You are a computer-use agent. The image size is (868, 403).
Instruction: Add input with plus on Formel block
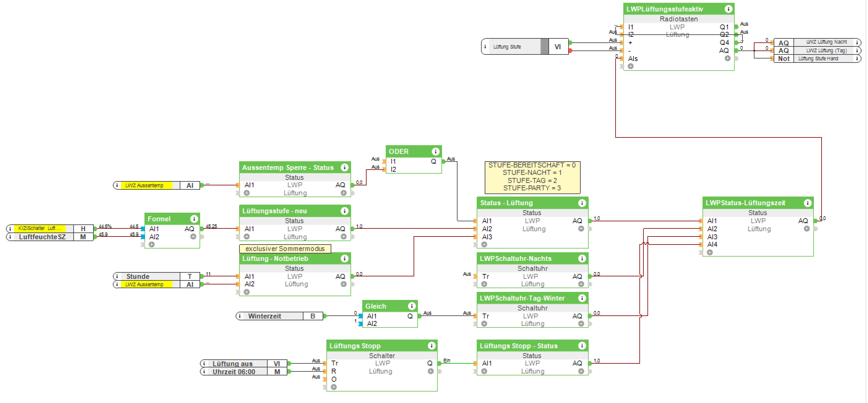point(152,245)
